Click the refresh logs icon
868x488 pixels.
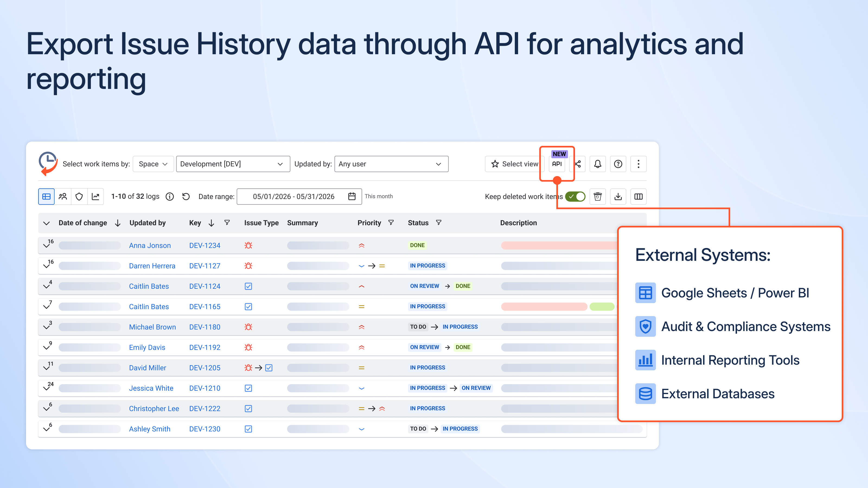(x=186, y=196)
